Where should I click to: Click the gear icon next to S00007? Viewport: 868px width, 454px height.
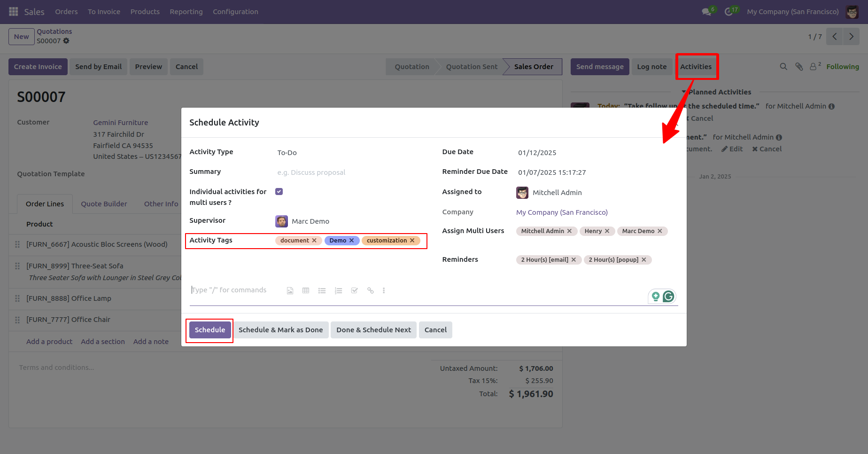(66, 41)
